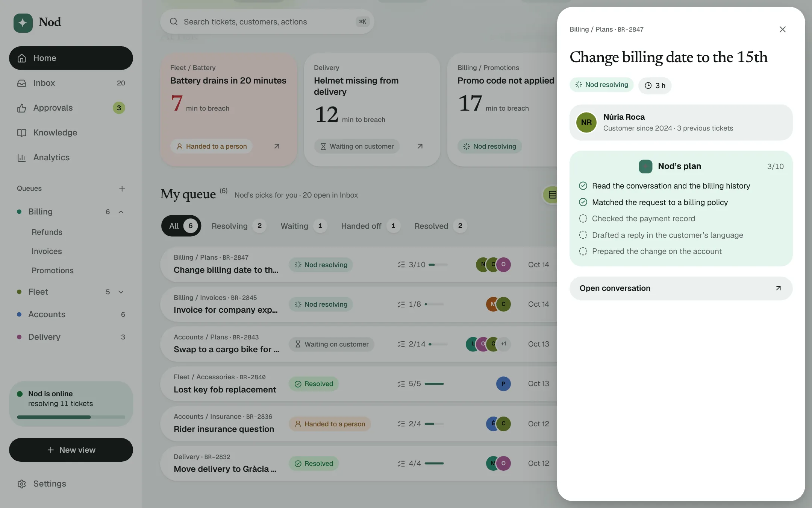This screenshot has height=508, width=812.
Task: Open the Accounts queue
Action: (x=71, y=314)
